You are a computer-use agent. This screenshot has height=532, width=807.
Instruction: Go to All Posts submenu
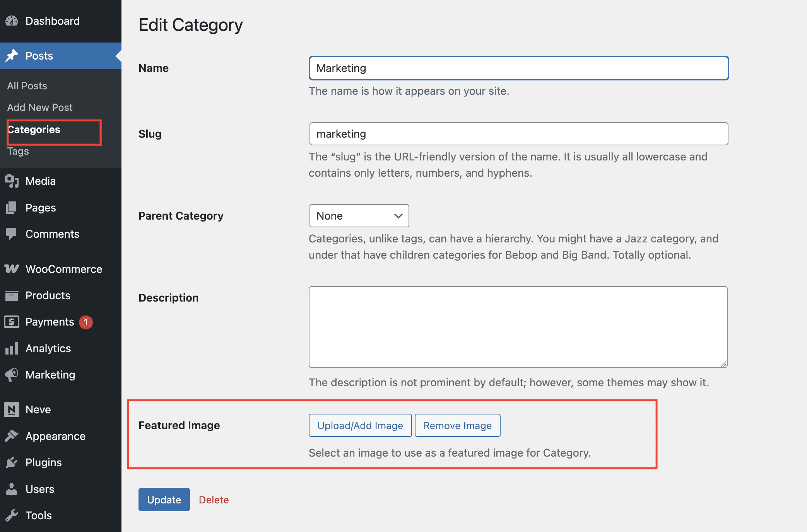click(x=27, y=86)
